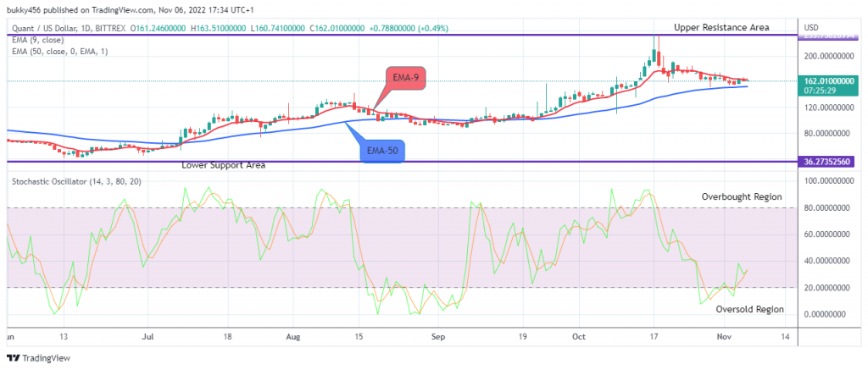Click the 100.00000000 stochastic axis value
Viewport: 868px width, 370px height.
click(x=830, y=181)
